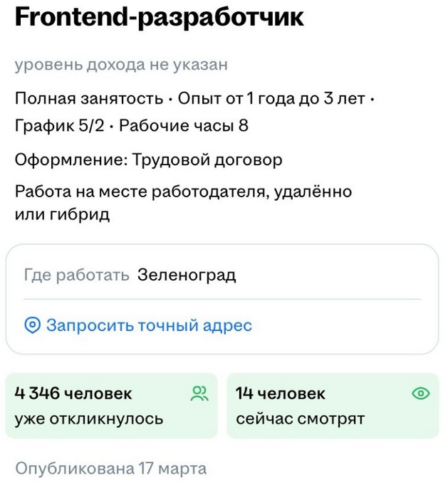Image resolution: width=448 pixels, height=485 pixels.
Task: Click the location pin icon
Action: pos(32,325)
